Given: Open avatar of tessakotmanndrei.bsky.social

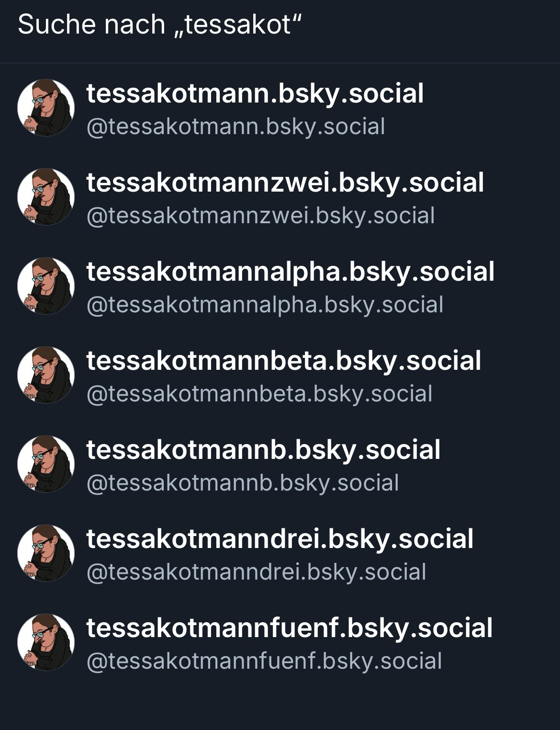Looking at the screenshot, I should [46, 553].
